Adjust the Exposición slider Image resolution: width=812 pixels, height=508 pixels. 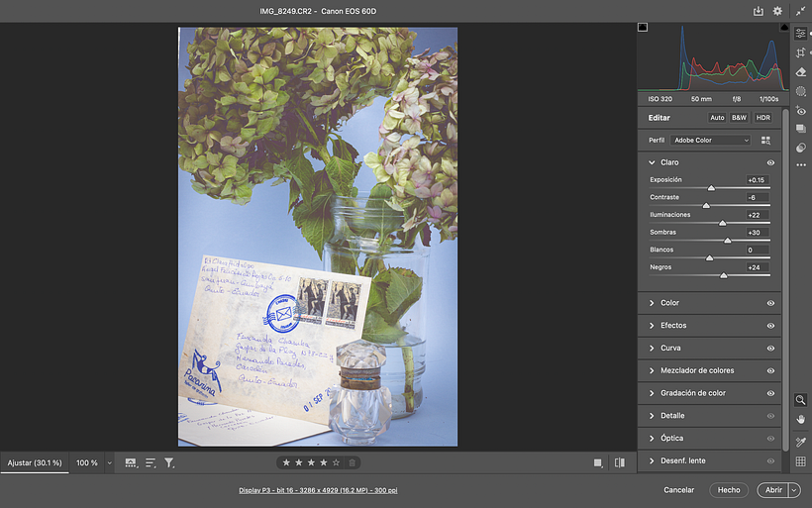tap(711, 187)
